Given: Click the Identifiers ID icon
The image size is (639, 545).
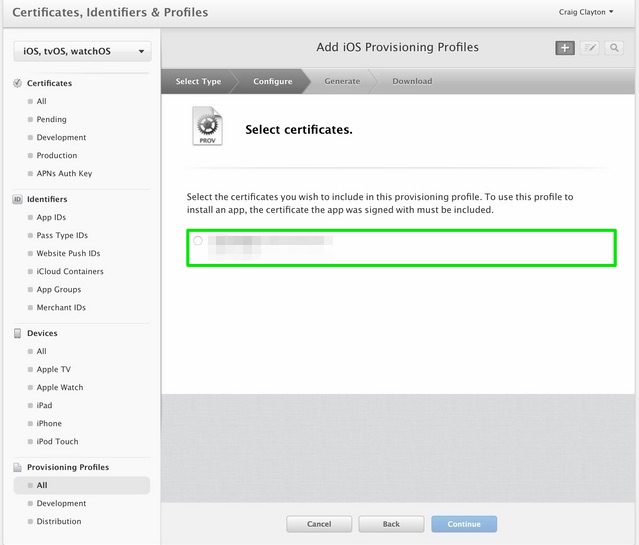Looking at the screenshot, I should (x=17, y=199).
